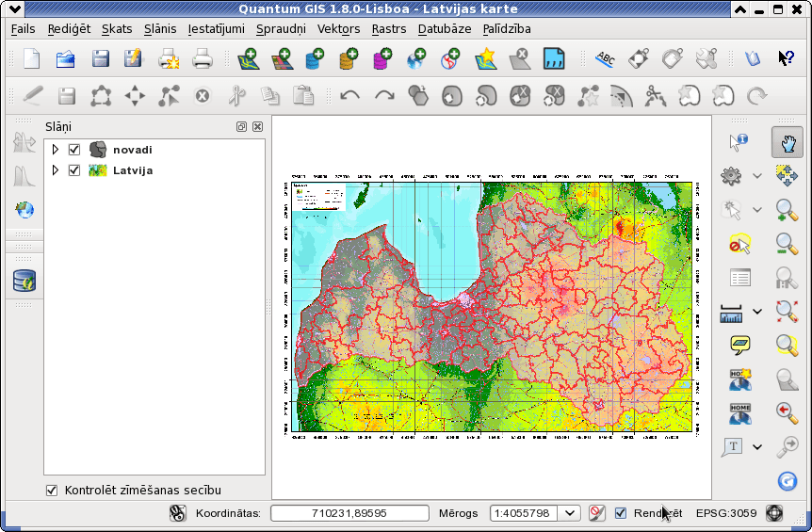The width and height of the screenshot is (812, 532).
Task: Toggle the Renderēt checkbox
Action: (621, 513)
